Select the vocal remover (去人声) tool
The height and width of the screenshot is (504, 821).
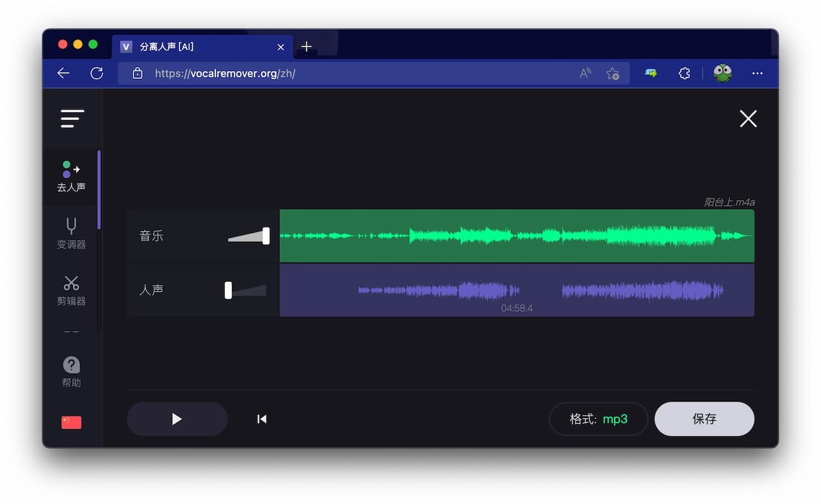(x=71, y=176)
